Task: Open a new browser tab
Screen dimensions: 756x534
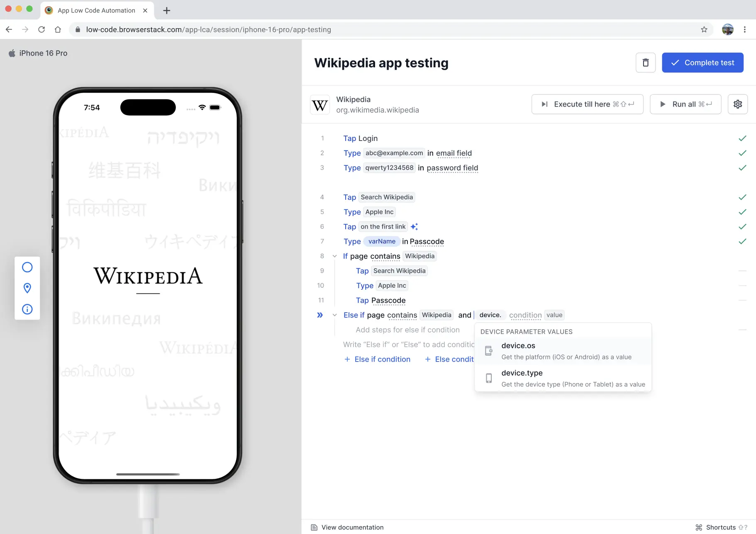Action: point(166,10)
